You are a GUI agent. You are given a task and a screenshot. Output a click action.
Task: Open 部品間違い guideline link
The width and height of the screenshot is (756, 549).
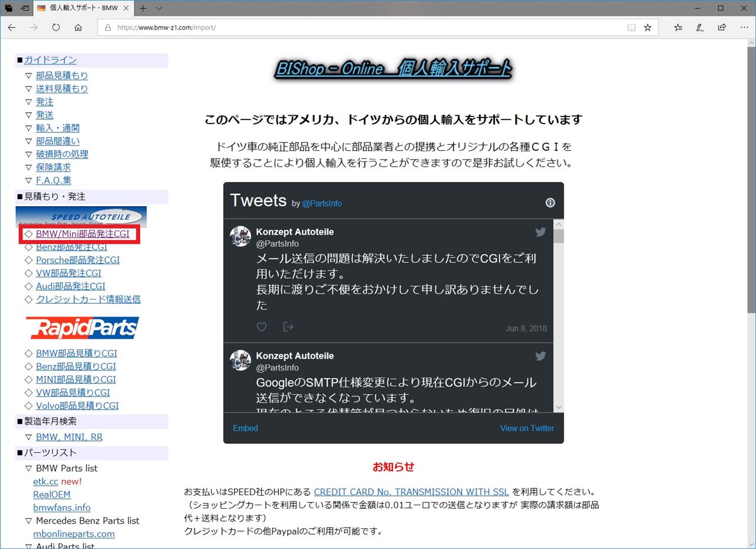point(58,141)
